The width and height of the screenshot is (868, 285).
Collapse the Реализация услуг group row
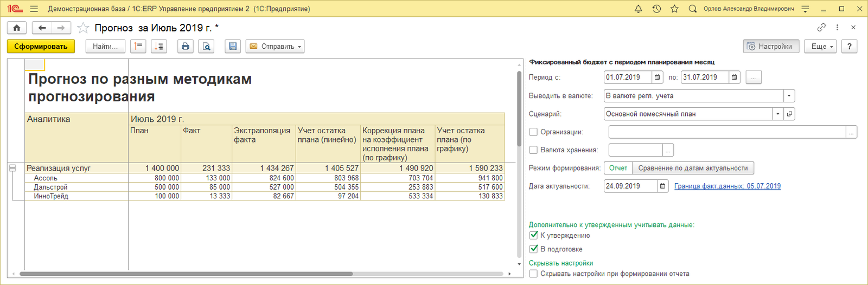(x=12, y=169)
